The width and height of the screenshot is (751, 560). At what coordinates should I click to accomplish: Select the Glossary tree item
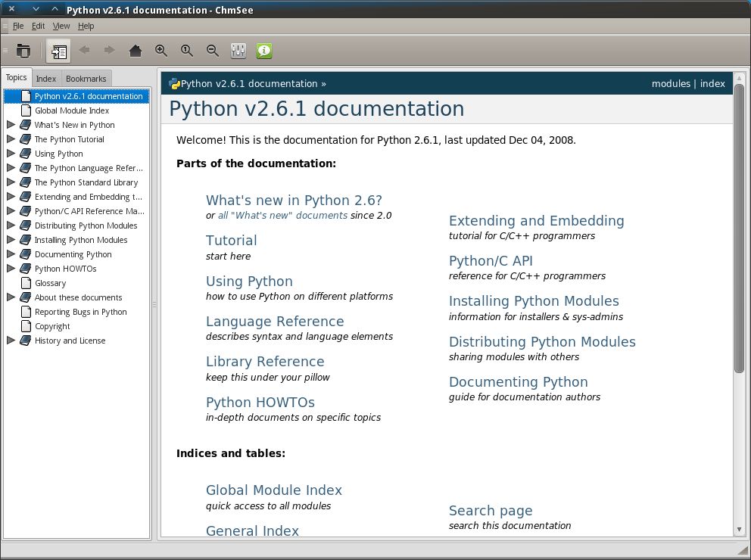point(49,282)
